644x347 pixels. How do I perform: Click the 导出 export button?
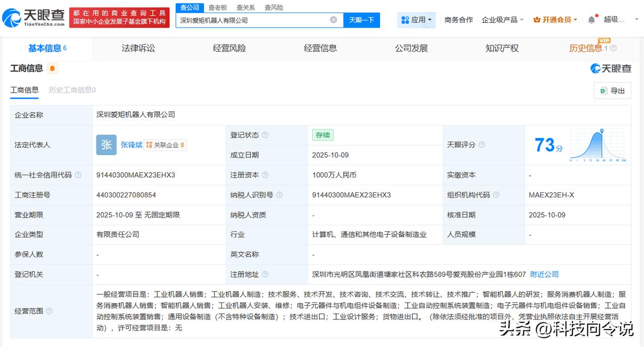612,91
